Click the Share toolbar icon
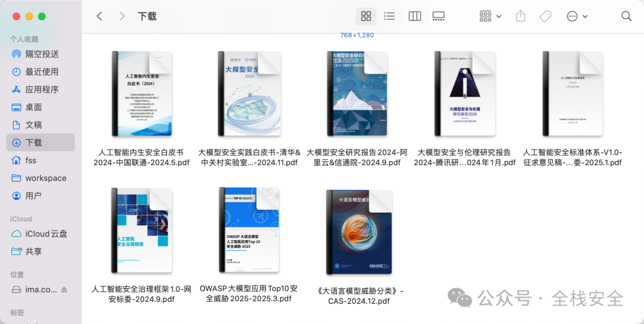Screen dimensions: 644x324 [521, 16]
